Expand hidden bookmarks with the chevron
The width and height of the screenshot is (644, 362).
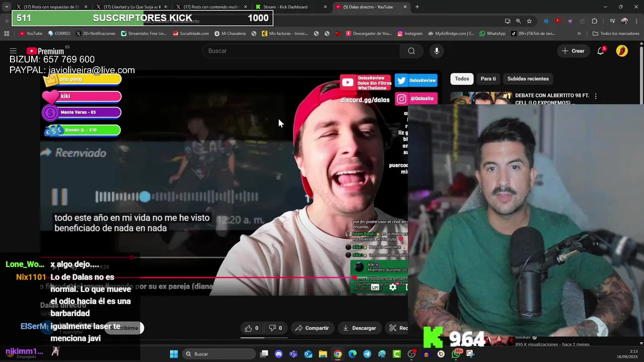point(579,34)
